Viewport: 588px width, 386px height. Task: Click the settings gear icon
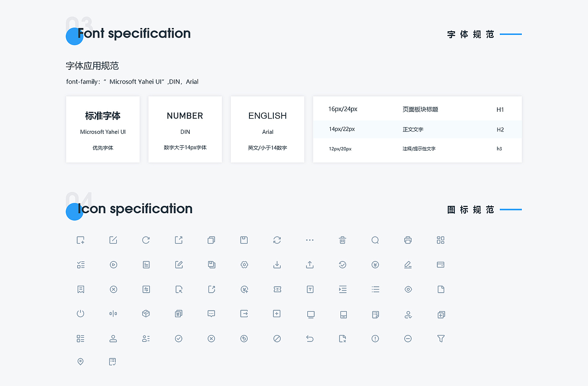click(244, 265)
